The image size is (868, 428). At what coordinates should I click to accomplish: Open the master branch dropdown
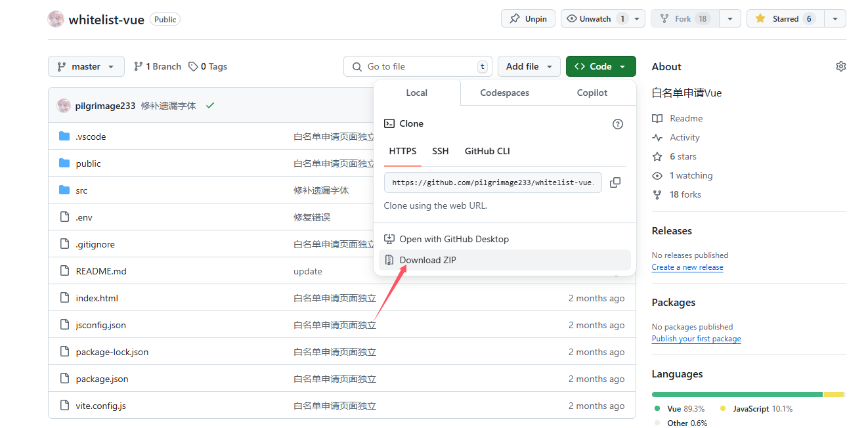pos(86,66)
